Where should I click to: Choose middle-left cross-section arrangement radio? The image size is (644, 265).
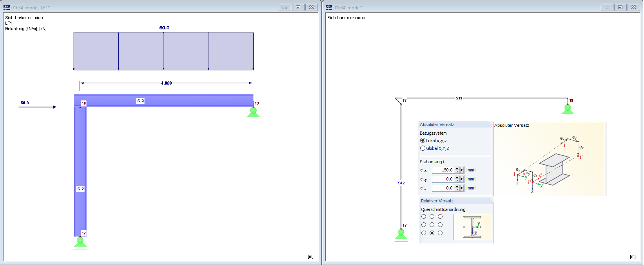pyautogui.click(x=424, y=225)
